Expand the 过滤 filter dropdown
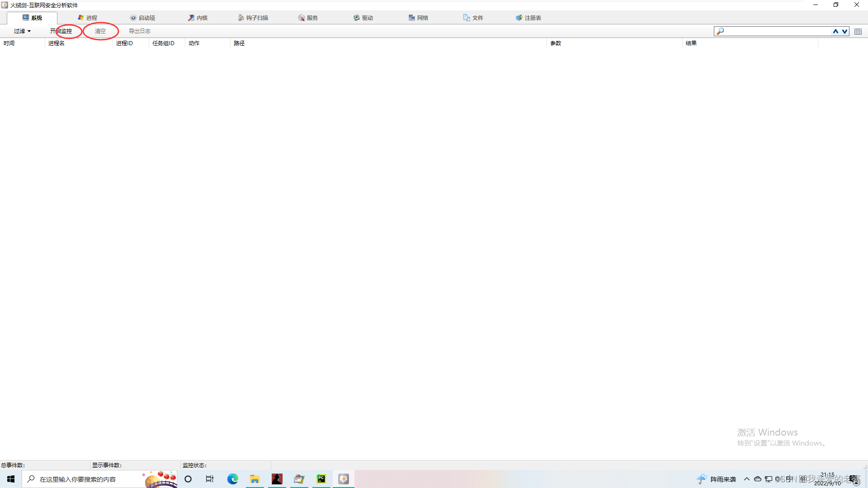 click(x=22, y=31)
